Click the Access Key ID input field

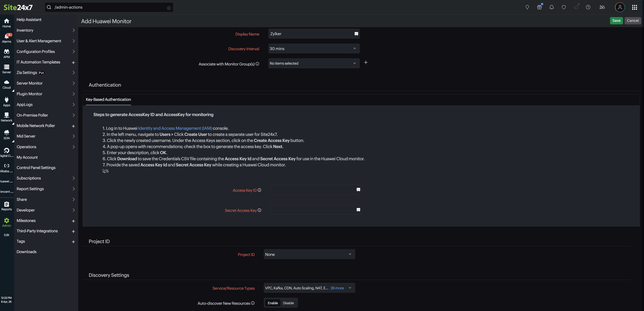pyautogui.click(x=313, y=190)
